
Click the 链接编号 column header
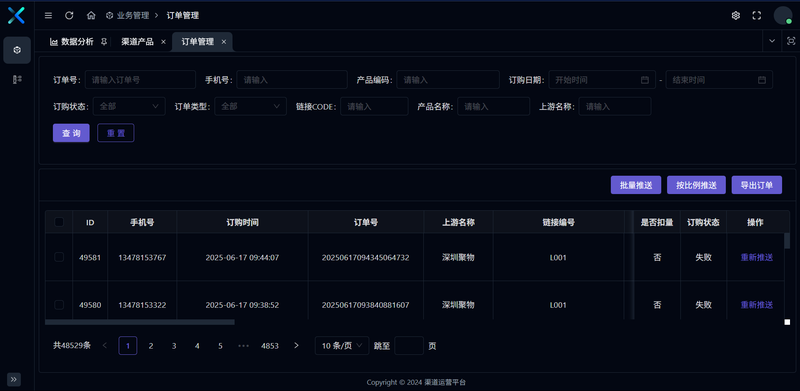click(559, 222)
